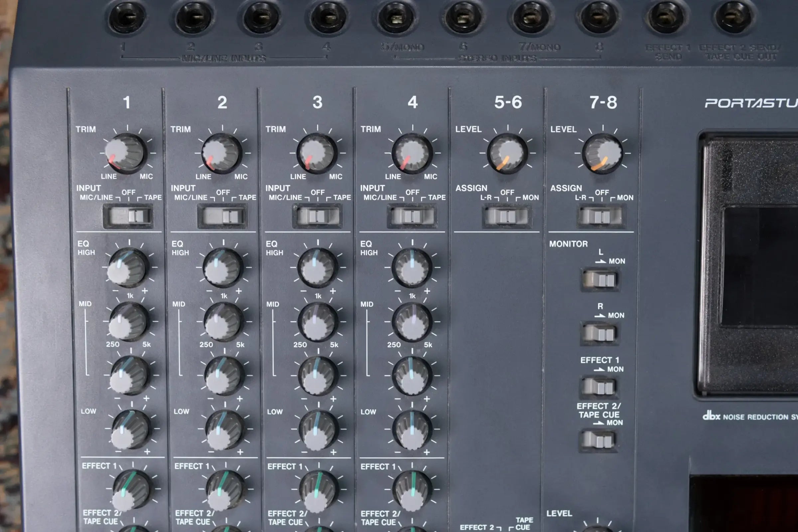The width and height of the screenshot is (798, 532).
Task: Click the 7-8 LEVEL knob
Action: click(x=603, y=154)
